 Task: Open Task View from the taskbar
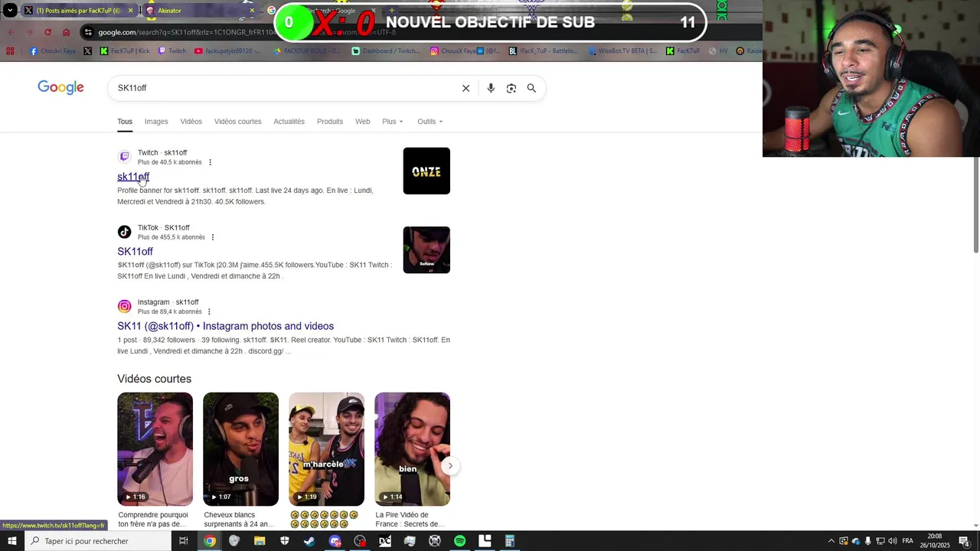(184, 541)
